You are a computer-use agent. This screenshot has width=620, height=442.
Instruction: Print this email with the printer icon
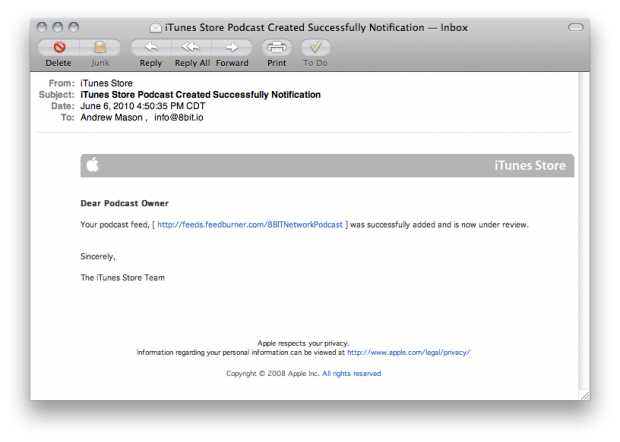point(277,47)
